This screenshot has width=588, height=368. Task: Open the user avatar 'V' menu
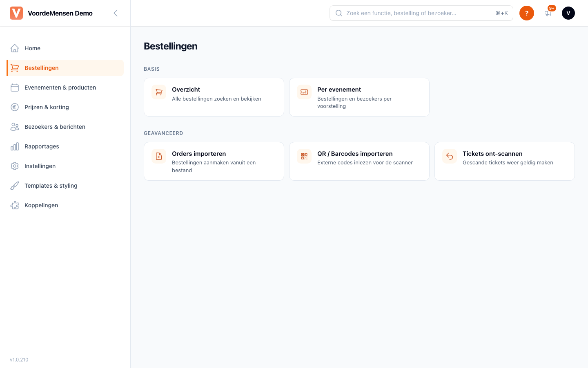click(568, 13)
